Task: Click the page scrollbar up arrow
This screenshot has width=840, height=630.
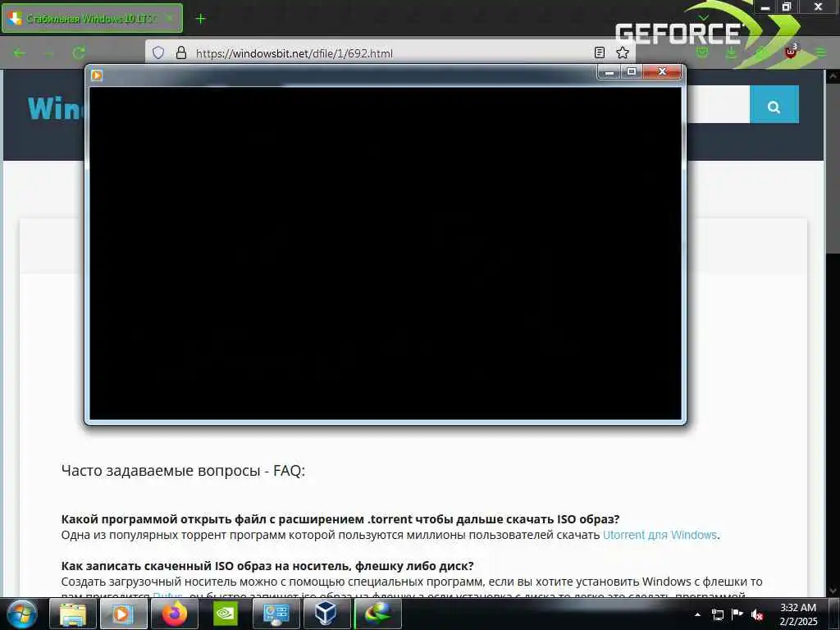Action: pos(833,76)
